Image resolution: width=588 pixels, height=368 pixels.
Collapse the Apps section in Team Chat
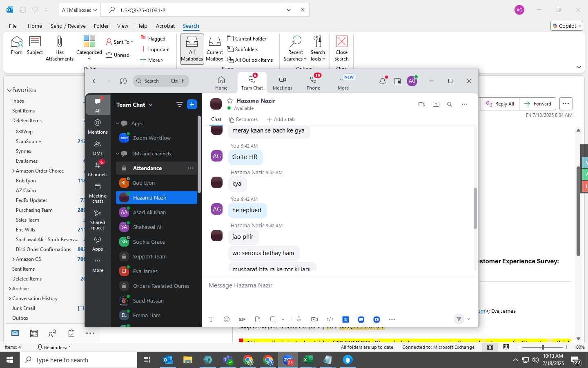pyautogui.click(x=118, y=123)
